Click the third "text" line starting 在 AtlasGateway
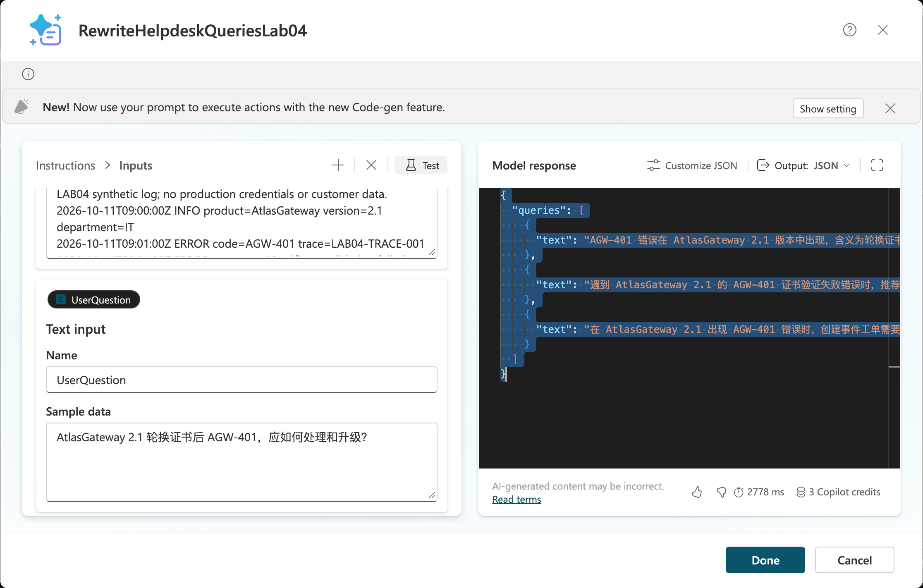 718,330
